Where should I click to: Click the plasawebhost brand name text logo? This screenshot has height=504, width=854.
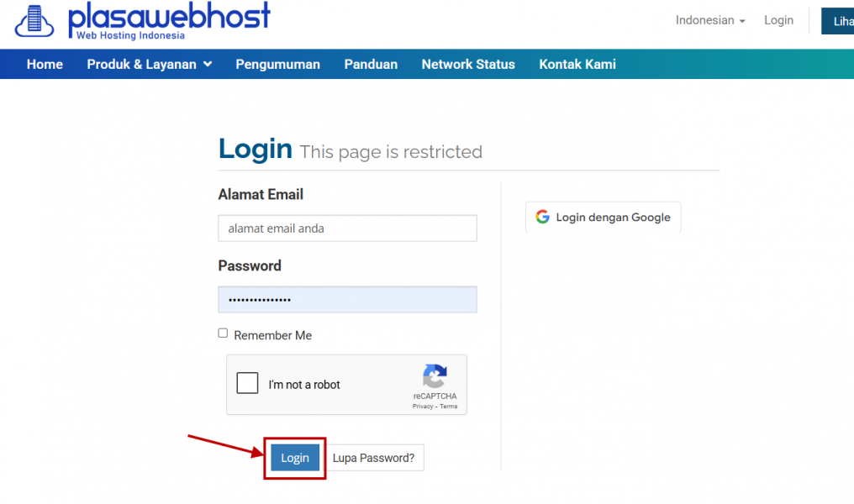169,20
